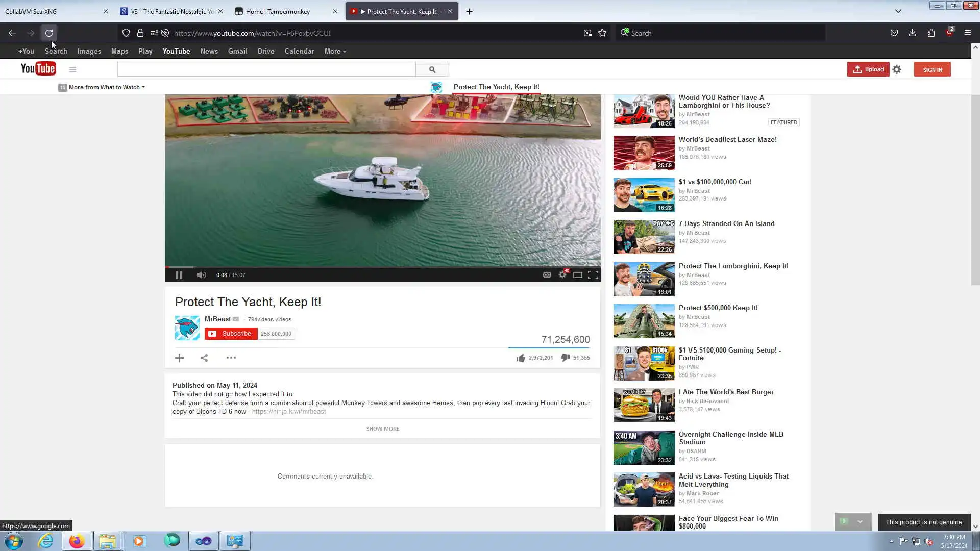
Task: Open the three-dot more actions menu
Action: pyautogui.click(x=231, y=358)
